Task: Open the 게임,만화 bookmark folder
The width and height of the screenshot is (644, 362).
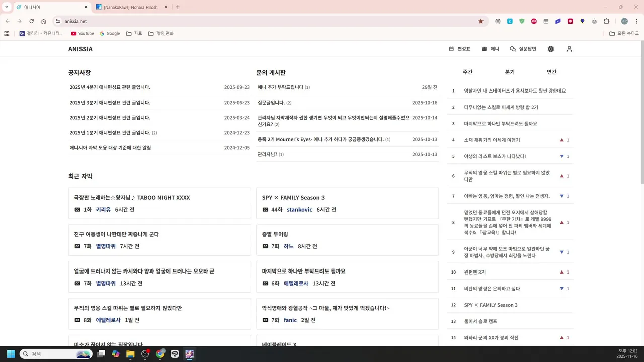Action: click(161, 33)
